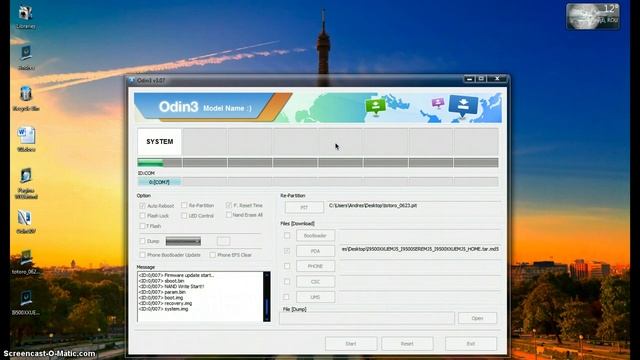Click the File Dump path field
The width and height of the screenshot is (640, 360).
(x=367, y=318)
